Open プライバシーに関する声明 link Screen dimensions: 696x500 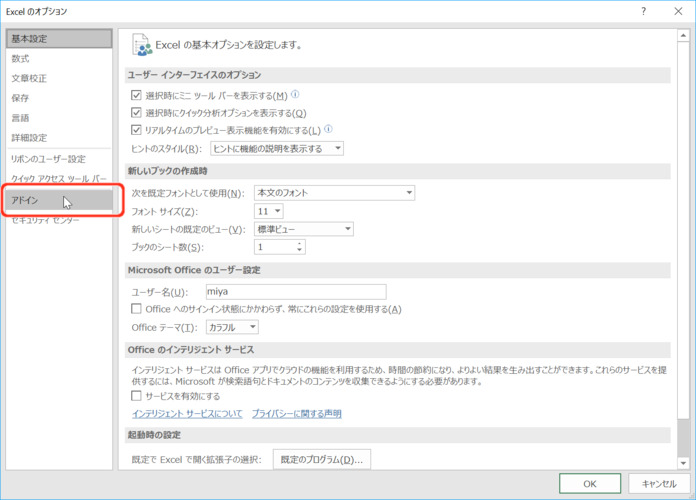[x=297, y=413]
